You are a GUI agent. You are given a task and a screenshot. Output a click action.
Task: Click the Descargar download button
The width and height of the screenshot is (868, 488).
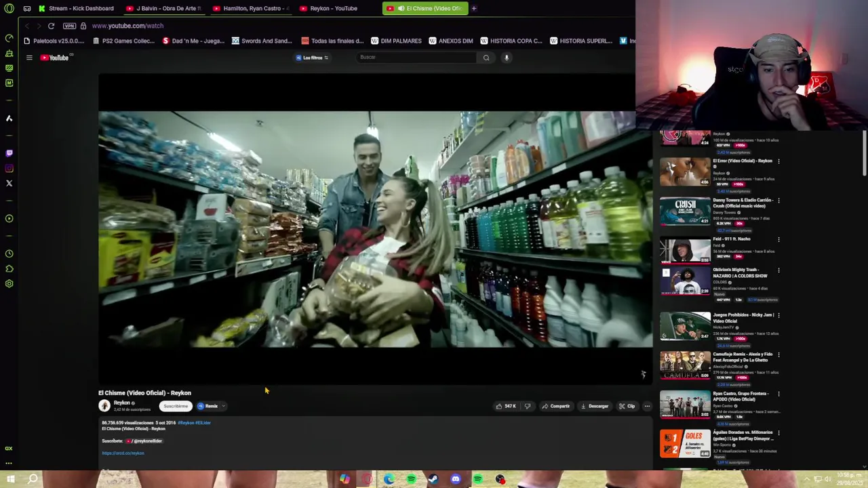[595, 406]
